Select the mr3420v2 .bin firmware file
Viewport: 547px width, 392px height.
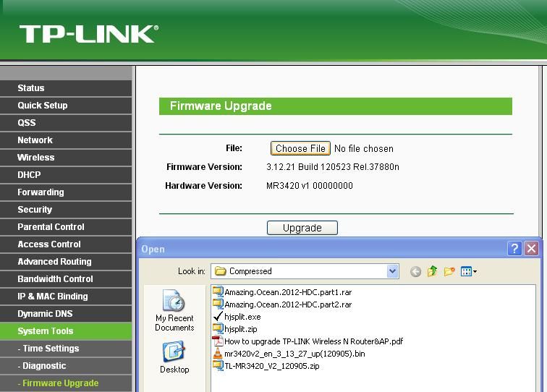coord(294,354)
